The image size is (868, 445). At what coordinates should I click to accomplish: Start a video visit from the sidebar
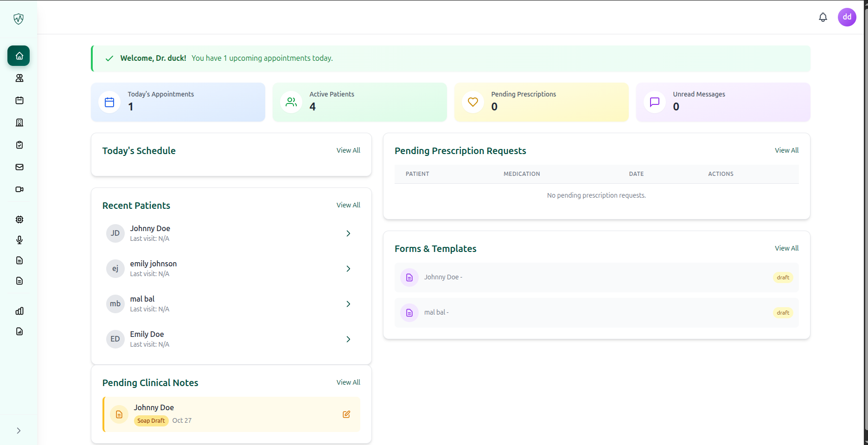[x=19, y=189]
